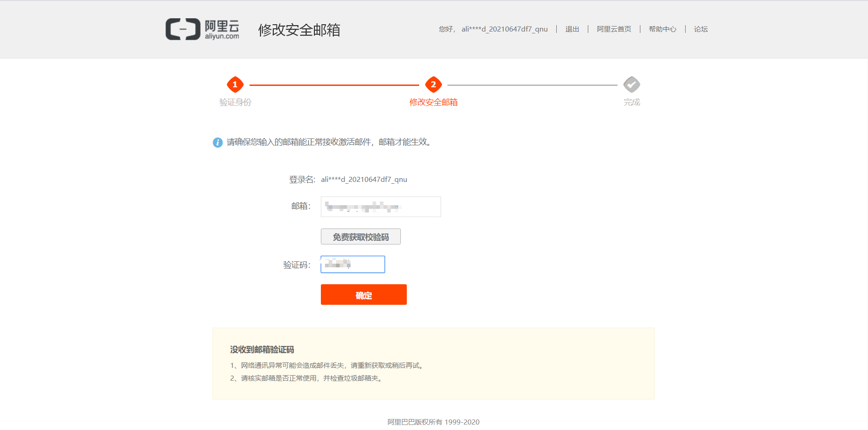Image resolution: width=868 pixels, height=430 pixels.
Task: Click the blue info icon
Action: click(x=218, y=143)
